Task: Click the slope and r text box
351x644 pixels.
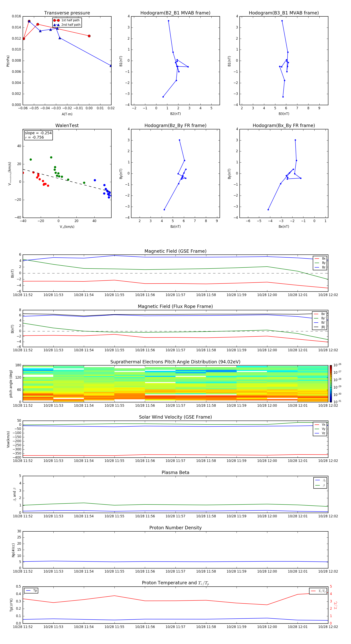Action: click(x=38, y=135)
